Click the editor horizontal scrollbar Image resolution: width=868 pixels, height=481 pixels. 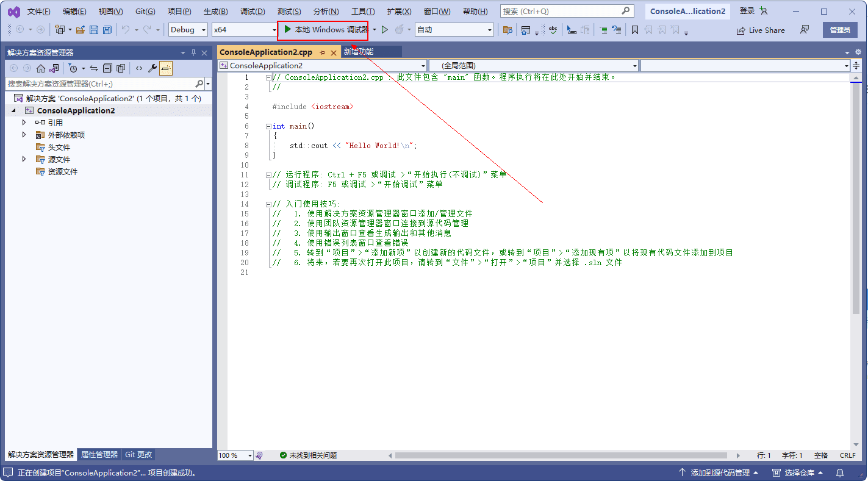pos(561,455)
